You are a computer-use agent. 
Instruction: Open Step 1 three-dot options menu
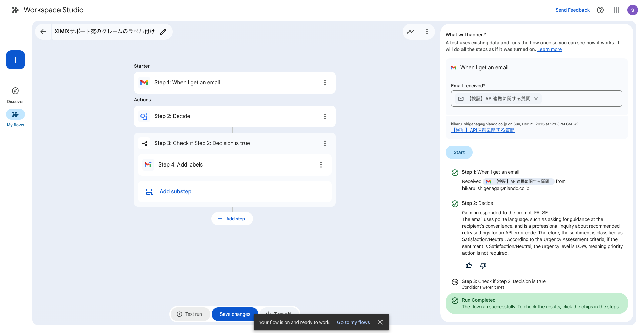325,83
